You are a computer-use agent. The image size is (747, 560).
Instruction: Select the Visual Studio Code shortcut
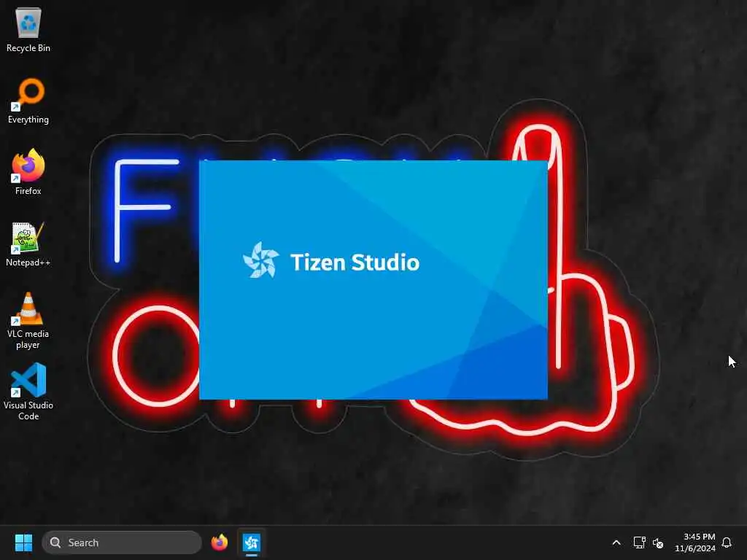pos(28,392)
